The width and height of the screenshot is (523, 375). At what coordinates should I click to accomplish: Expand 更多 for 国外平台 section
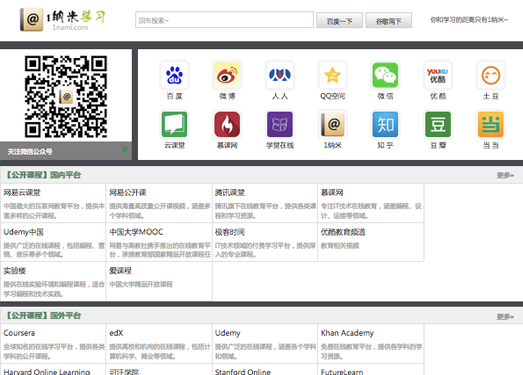505,316
